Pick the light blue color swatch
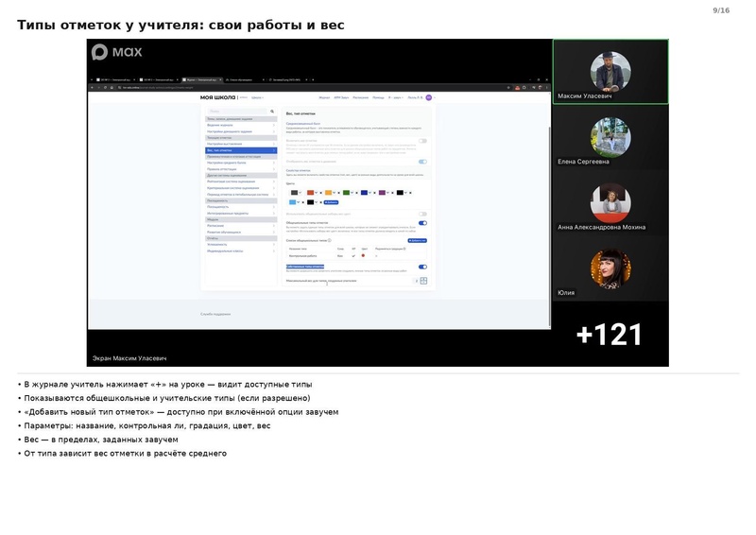 tap(292, 202)
